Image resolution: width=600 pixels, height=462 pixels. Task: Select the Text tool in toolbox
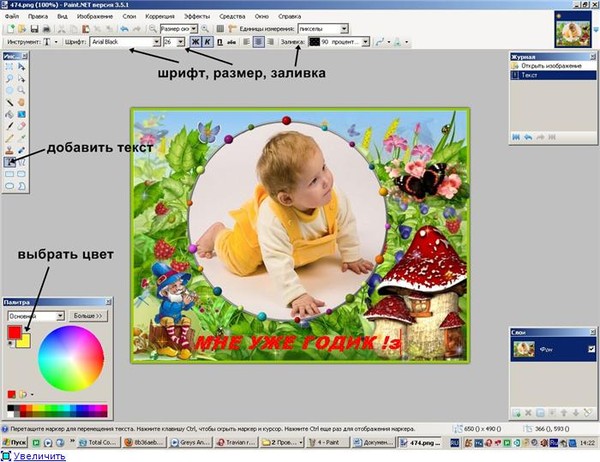(x=10, y=162)
